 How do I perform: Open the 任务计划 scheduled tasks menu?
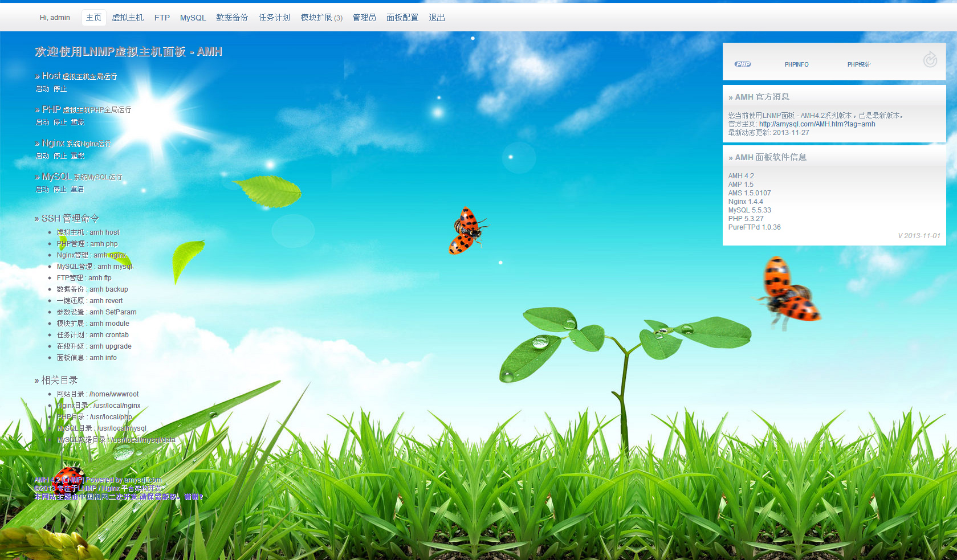click(x=274, y=18)
